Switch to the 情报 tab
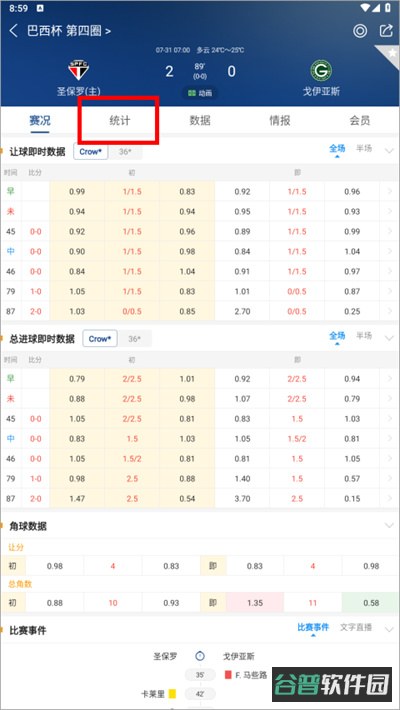 tap(280, 120)
